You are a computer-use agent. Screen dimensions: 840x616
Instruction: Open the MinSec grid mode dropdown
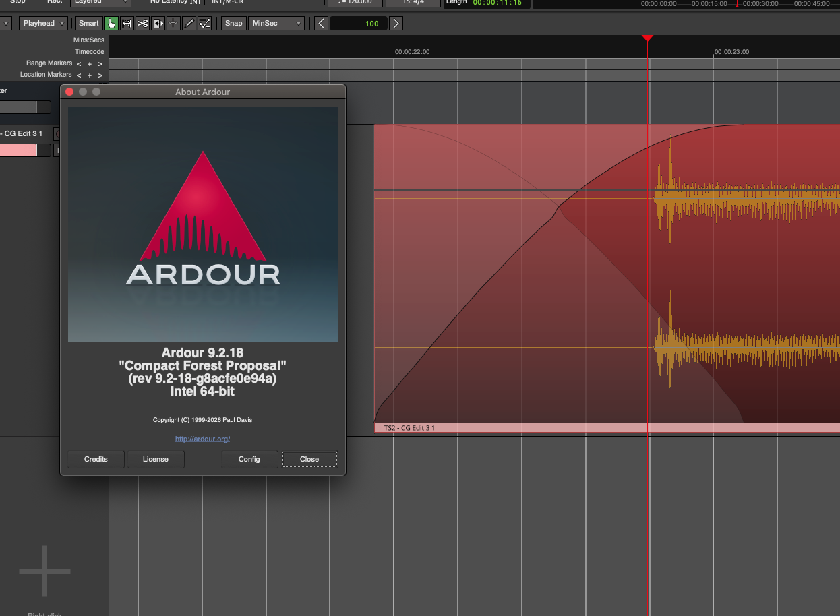pos(277,24)
